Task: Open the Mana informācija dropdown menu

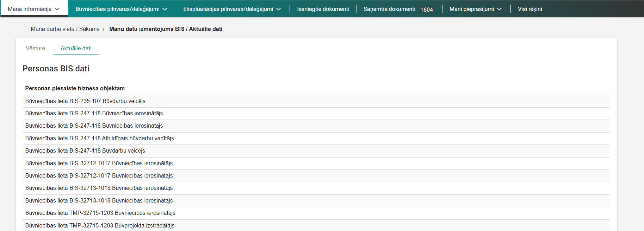Action: (33, 9)
